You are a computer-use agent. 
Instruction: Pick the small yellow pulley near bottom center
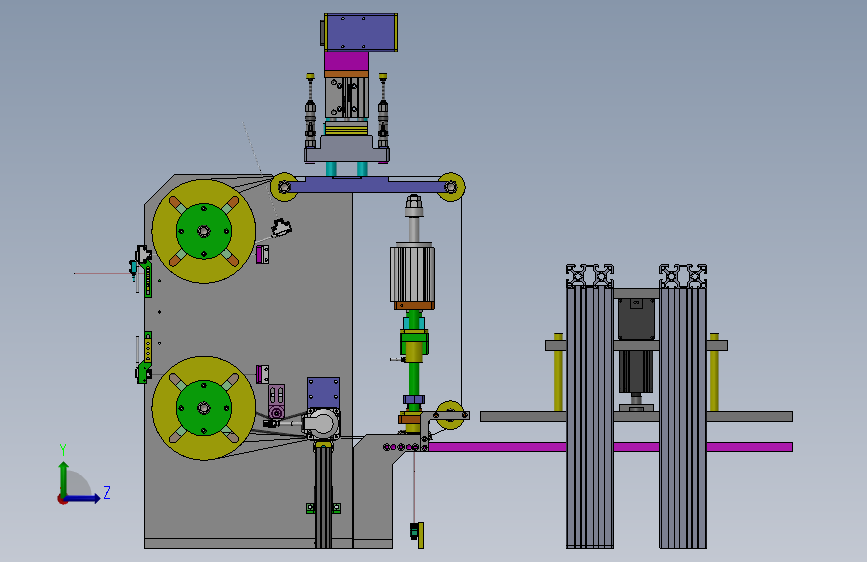coord(450,415)
